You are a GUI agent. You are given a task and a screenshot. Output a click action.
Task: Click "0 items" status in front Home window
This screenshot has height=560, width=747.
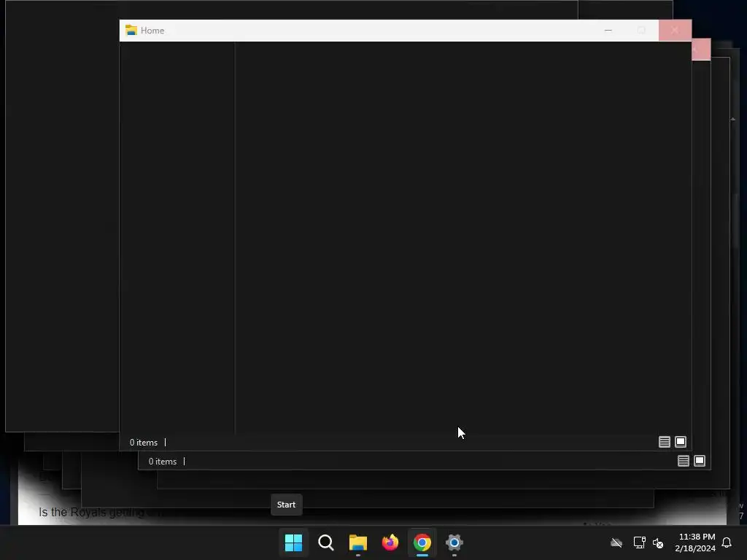[x=144, y=443]
